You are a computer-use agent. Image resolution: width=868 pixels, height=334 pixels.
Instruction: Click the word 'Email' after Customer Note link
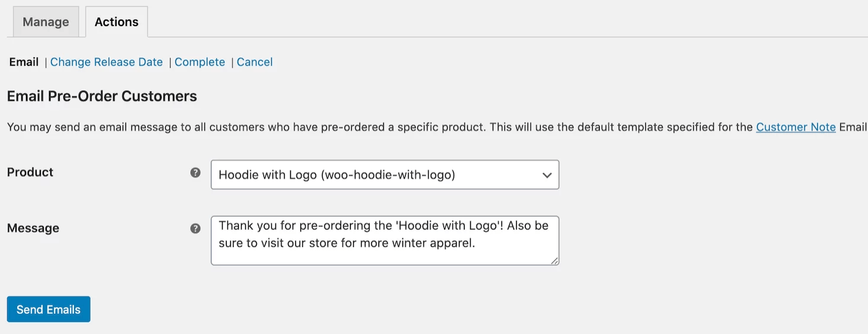tap(853, 127)
